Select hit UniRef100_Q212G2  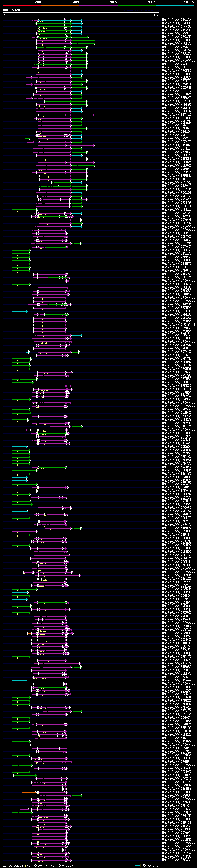[x=177, y=853]
